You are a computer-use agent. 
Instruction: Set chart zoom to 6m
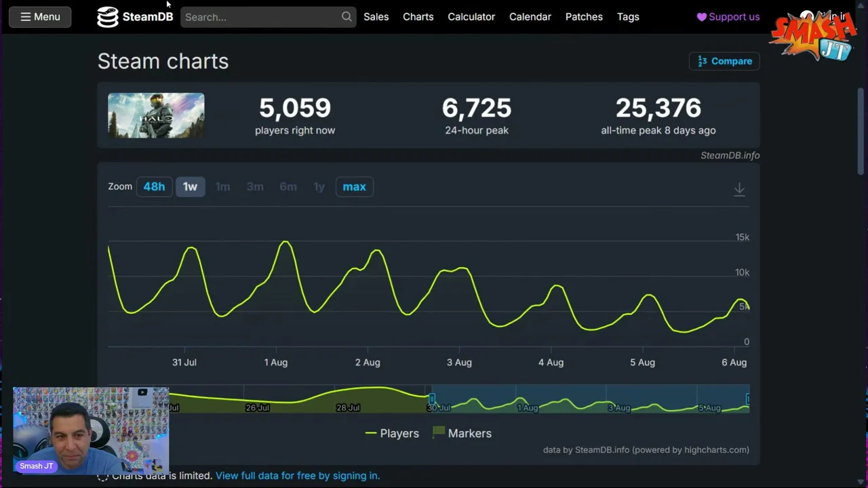(x=288, y=186)
